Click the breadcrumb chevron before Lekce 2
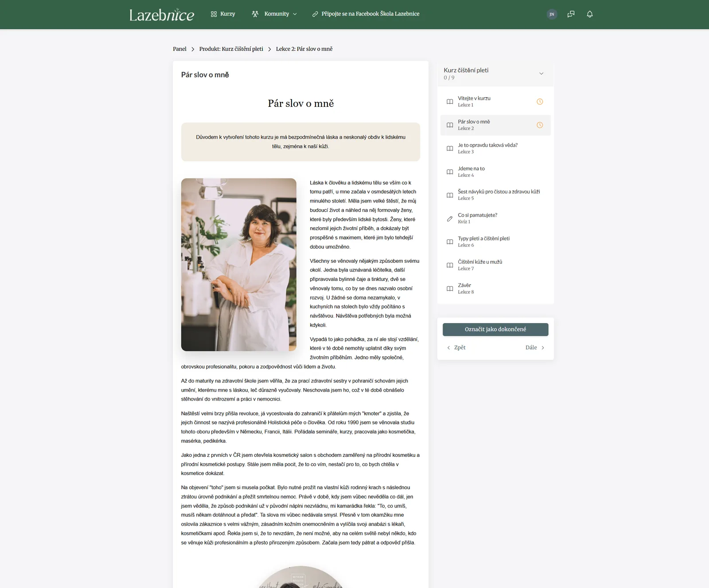This screenshot has width=709, height=588. point(269,49)
